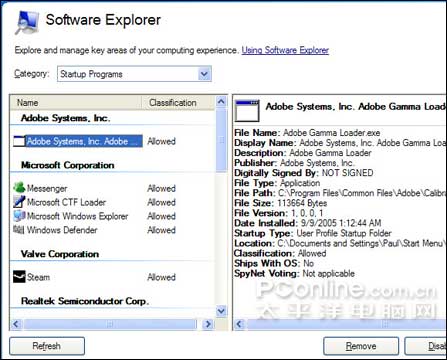Click the list's scroll up arrow
This screenshot has height=360, width=447.
point(221,101)
